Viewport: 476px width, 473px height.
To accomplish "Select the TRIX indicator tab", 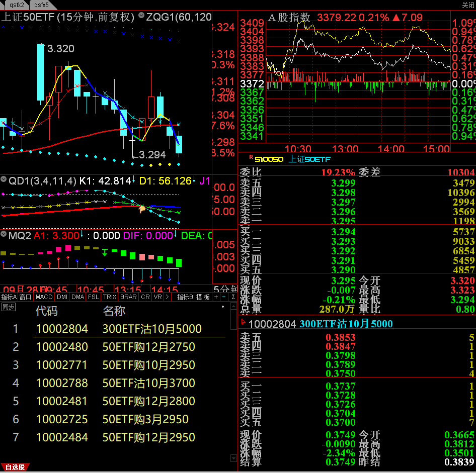I will click(110, 297).
